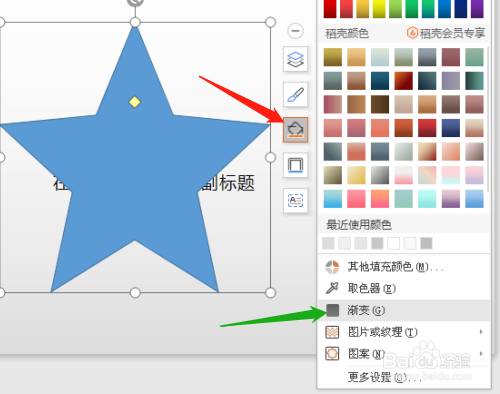The width and height of the screenshot is (500, 394).
Task: Click the gray gradient icon next to 渐变
Action: click(x=332, y=310)
